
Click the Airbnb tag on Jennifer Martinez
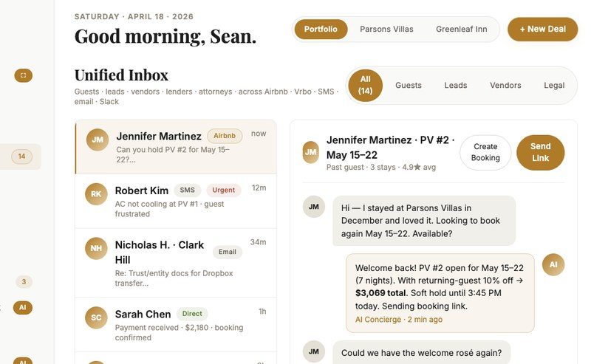[x=225, y=136]
